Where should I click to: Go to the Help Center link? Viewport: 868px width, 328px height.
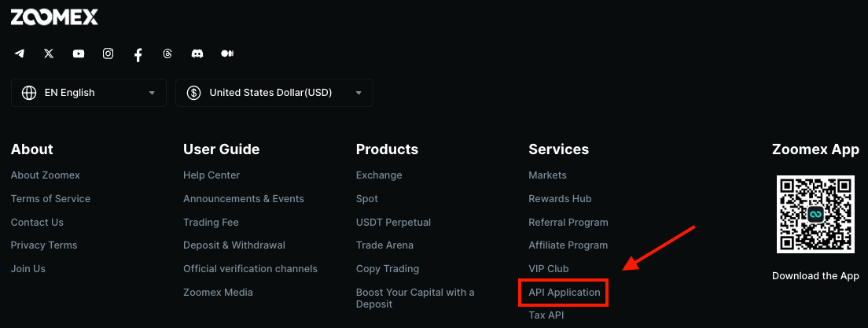(x=211, y=175)
